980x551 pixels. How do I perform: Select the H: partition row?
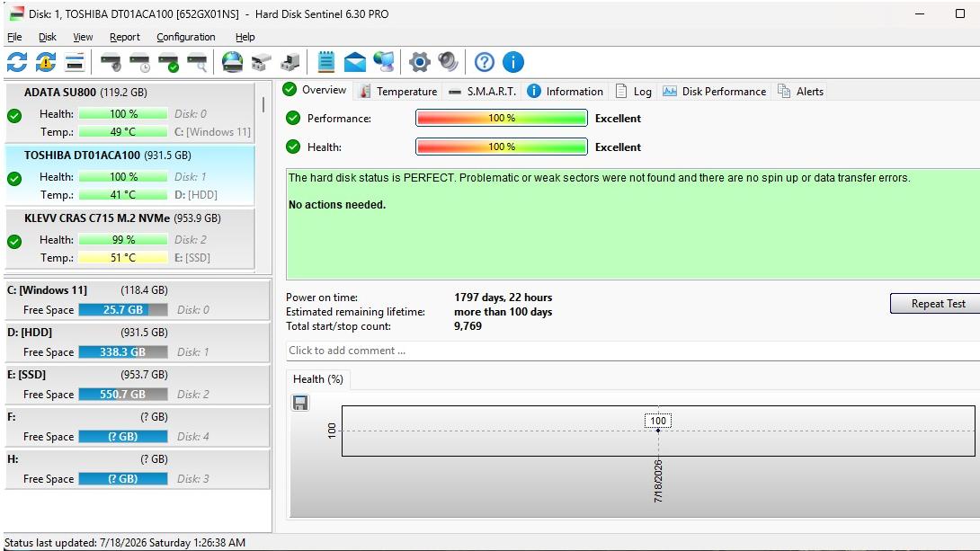coord(137,468)
